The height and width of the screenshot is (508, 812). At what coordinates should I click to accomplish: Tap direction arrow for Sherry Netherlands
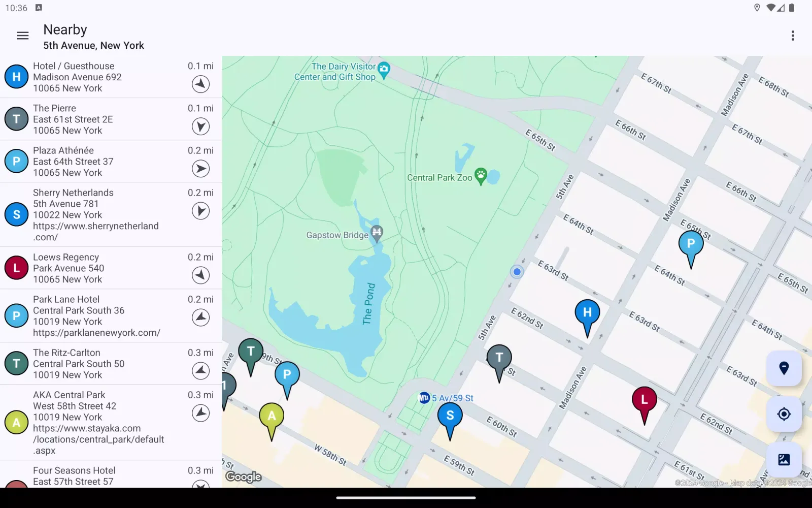coord(201,210)
